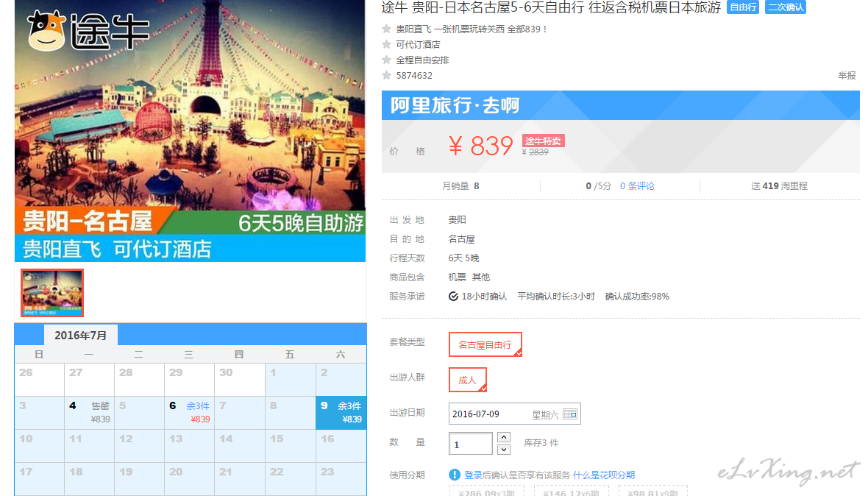Select the 2016年7月 calendar month tab
Screen dimensions: 868x496
pyautogui.click(x=80, y=335)
